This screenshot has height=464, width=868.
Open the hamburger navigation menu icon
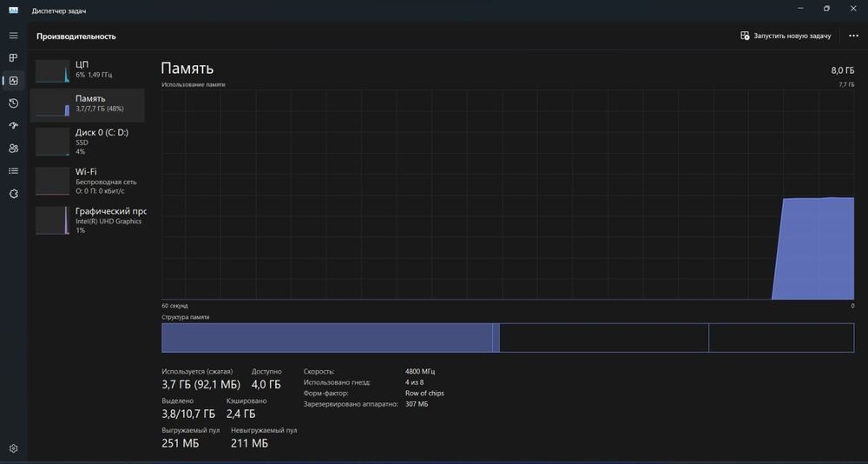pyautogui.click(x=14, y=36)
